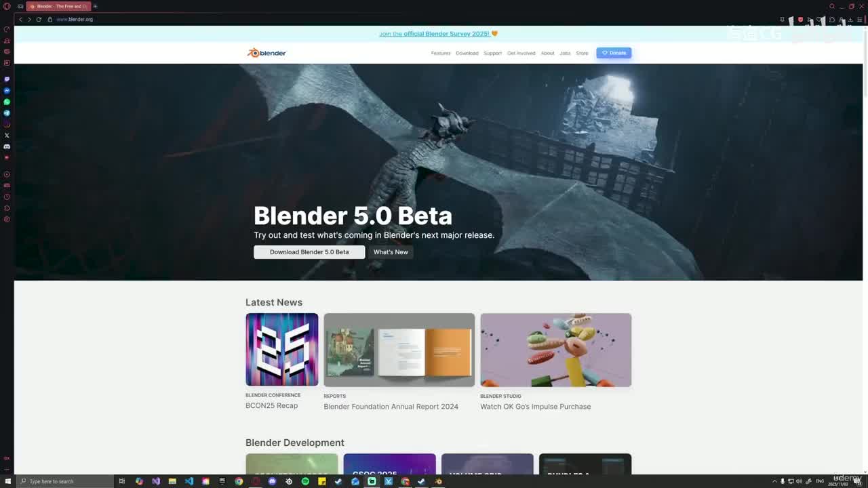Screen dimensions: 868x488
Task: Click the ENG language indicator in tray
Action: 820,481
